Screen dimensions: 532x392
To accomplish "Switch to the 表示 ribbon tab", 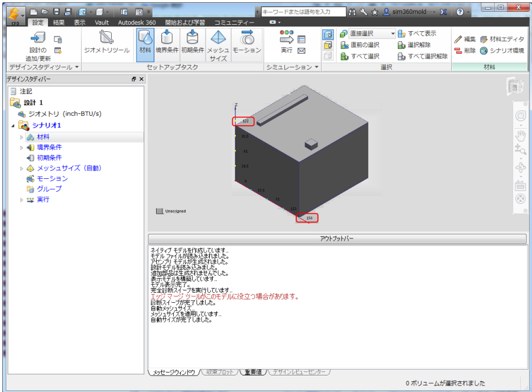I will tap(80, 22).
